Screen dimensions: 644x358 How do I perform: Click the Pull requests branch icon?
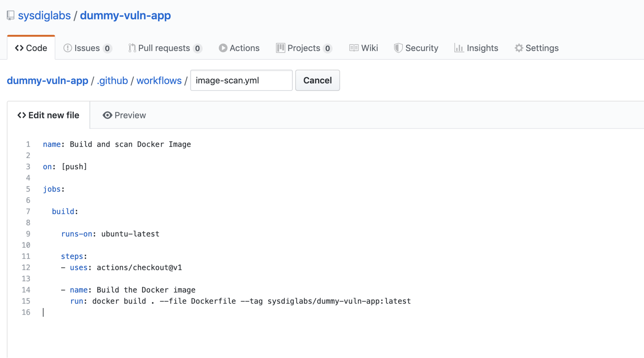click(132, 48)
